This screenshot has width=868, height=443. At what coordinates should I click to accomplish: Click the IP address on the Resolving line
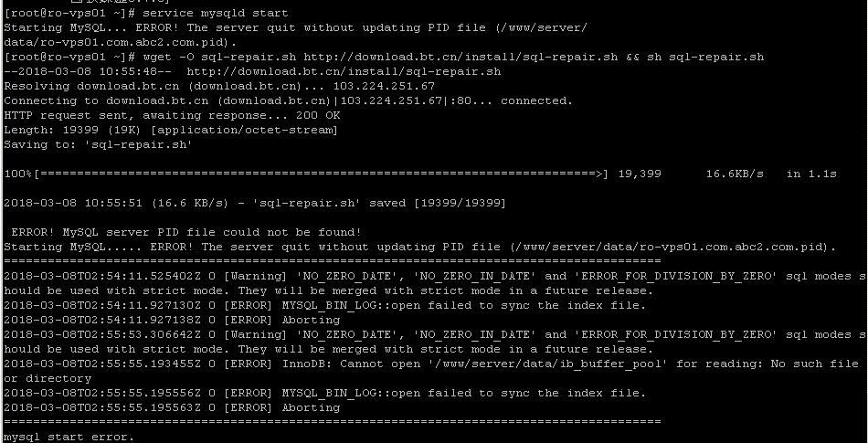pyautogui.click(x=384, y=86)
